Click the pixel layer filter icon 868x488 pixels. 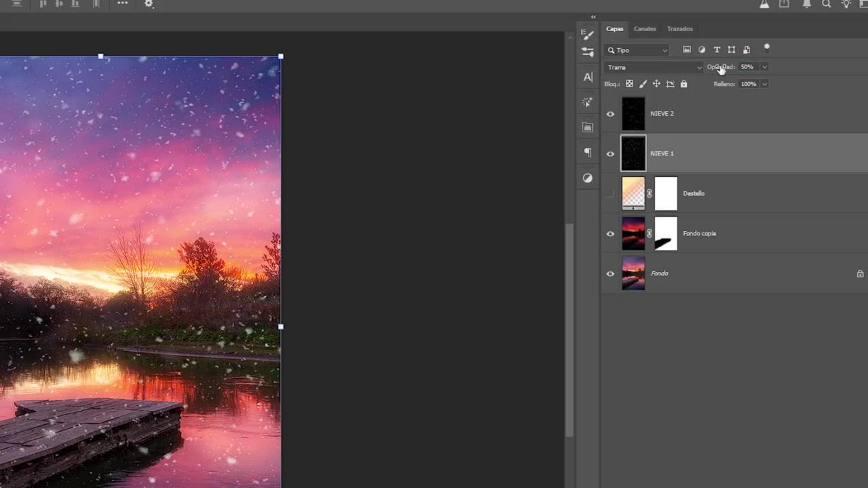[x=687, y=50]
